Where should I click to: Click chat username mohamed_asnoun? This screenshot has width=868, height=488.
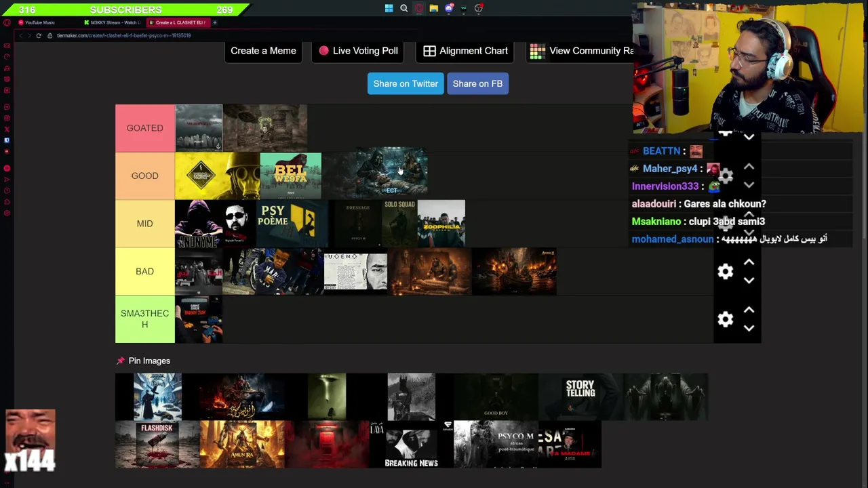tap(673, 239)
